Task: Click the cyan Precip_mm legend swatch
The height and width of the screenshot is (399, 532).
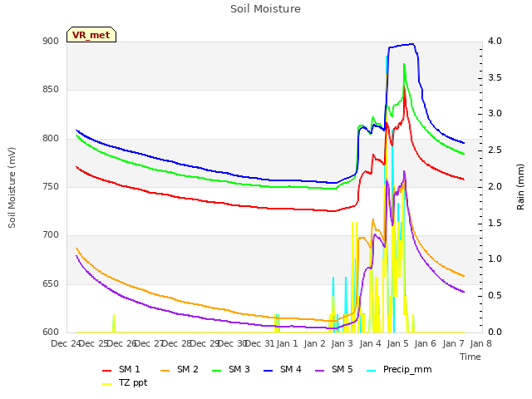Action: (x=372, y=371)
